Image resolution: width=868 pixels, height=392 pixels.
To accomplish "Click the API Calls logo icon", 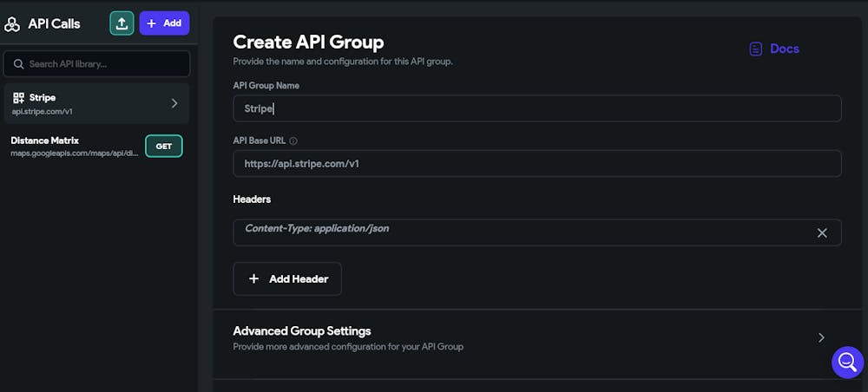I will tap(11, 23).
